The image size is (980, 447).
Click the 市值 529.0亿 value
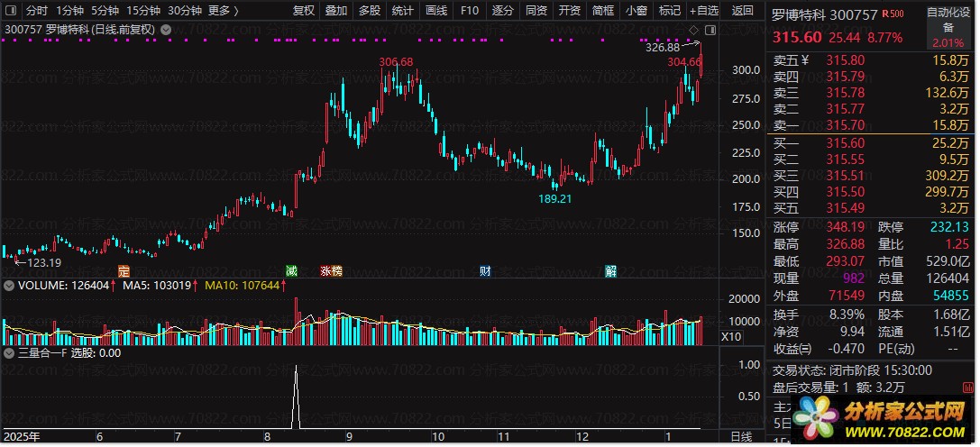tap(947, 261)
